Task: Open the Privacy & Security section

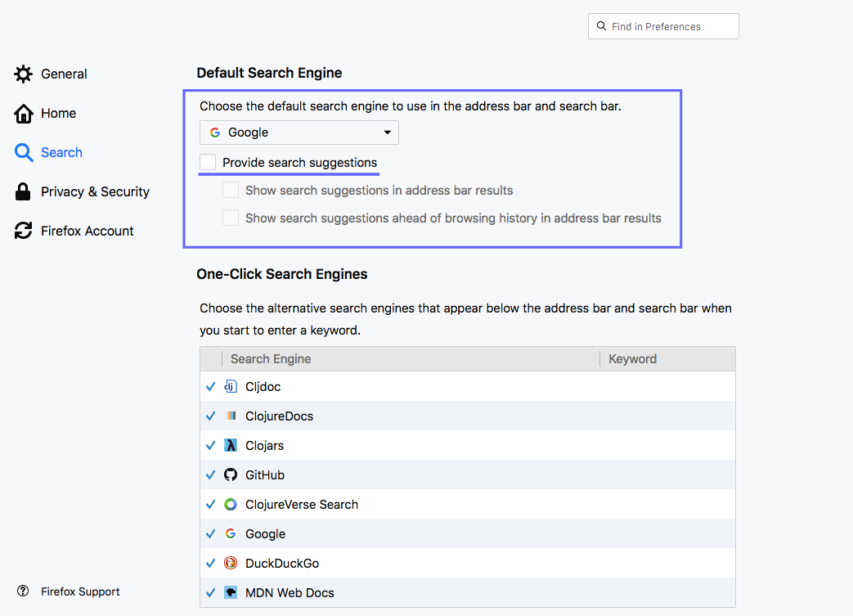Action: (95, 191)
